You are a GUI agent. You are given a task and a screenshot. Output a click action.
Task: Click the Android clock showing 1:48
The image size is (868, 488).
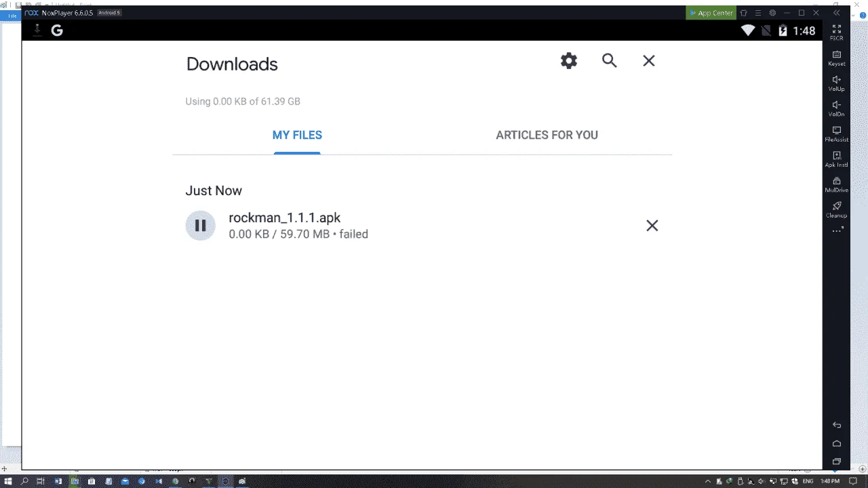[804, 30]
